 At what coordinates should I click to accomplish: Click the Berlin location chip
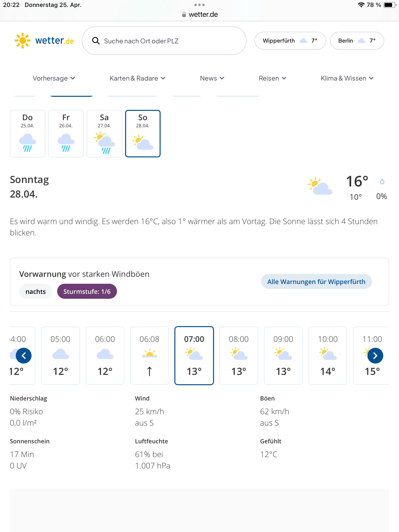click(x=357, y=41)
